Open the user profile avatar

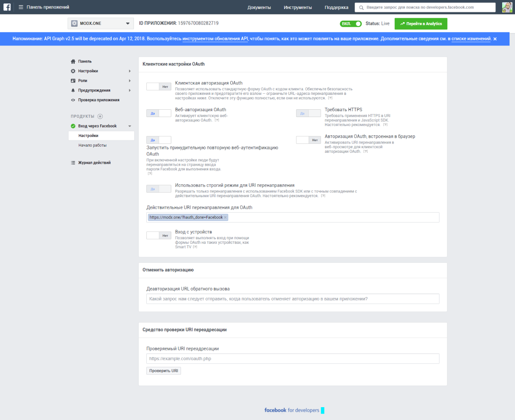(x=507, y=7)
